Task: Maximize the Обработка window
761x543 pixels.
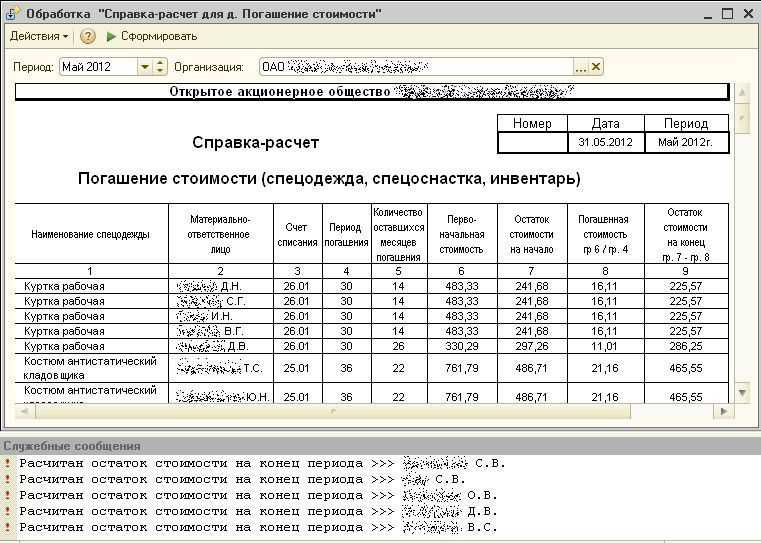Action: point(728,14)
